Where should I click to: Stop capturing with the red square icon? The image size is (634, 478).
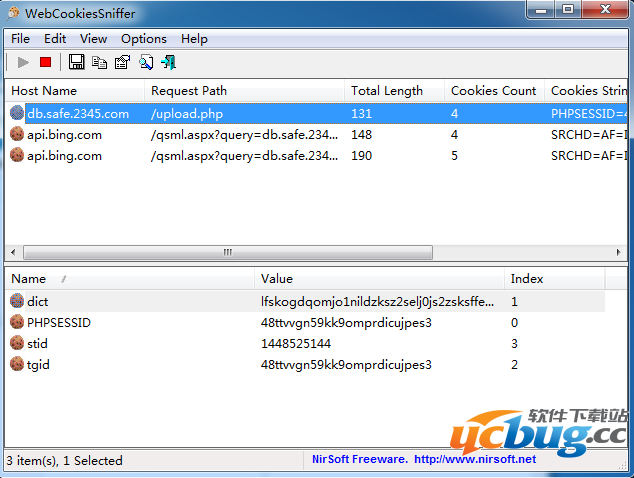click(x=45, y=62)
